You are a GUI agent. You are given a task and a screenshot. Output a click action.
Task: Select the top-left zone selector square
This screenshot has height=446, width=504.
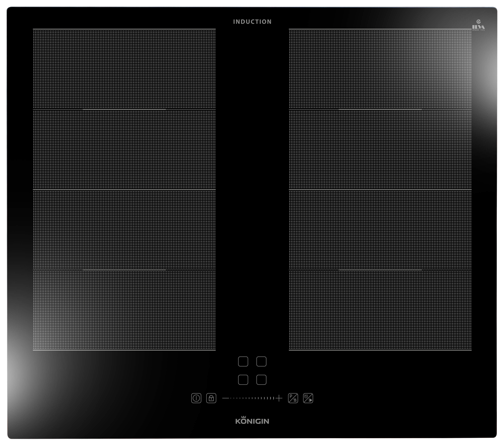[x=243, y=362]
